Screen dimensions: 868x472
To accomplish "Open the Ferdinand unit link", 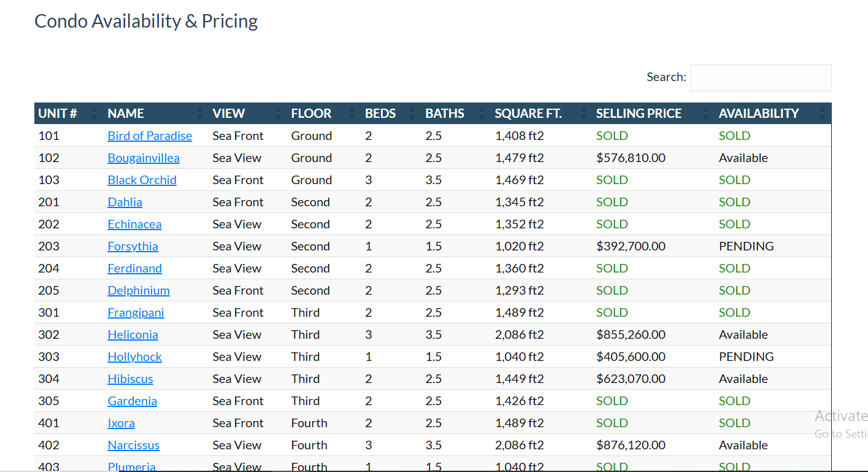I will coord(134,268).
